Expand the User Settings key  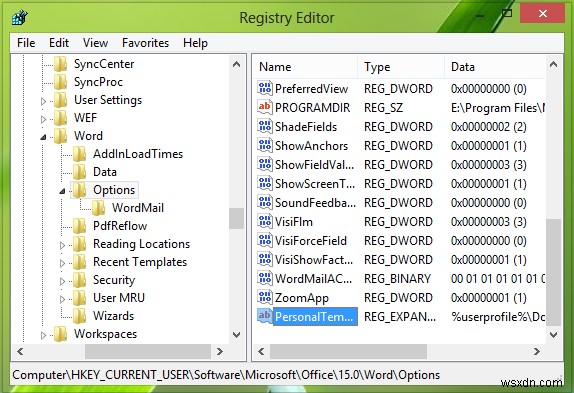coord(43,101)
